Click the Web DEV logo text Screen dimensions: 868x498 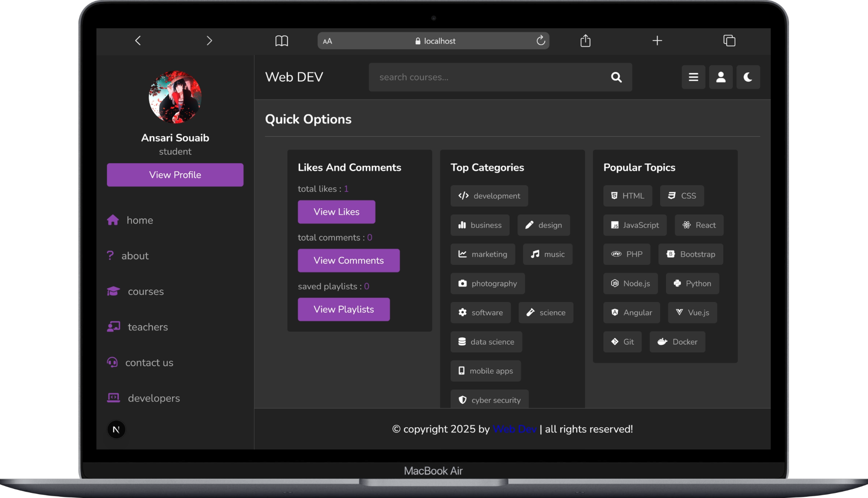coord(294,77)
